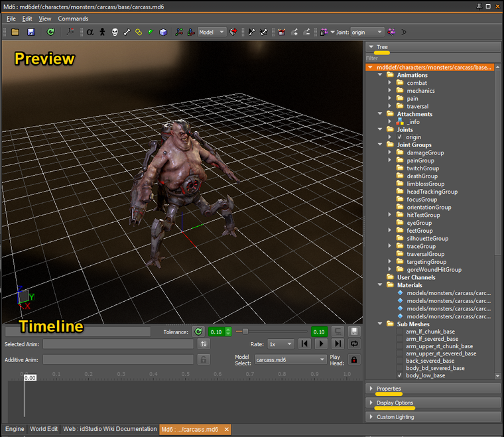Click the yellow chain links icon
Screen dimensions: 504x437
pyautogui.click(x=139, y=32)
